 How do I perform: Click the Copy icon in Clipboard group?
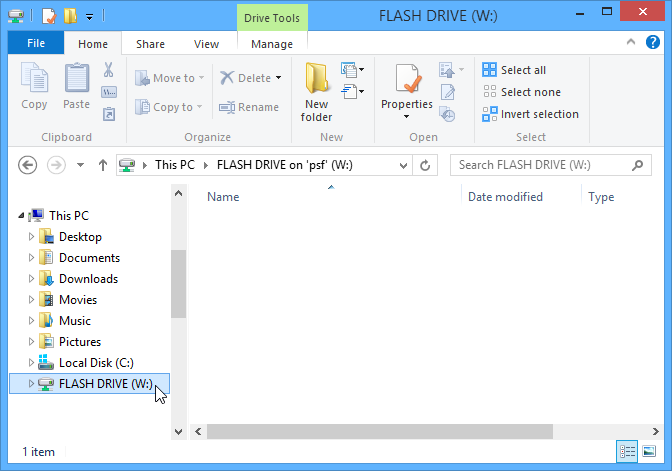(x=34, y=78)
